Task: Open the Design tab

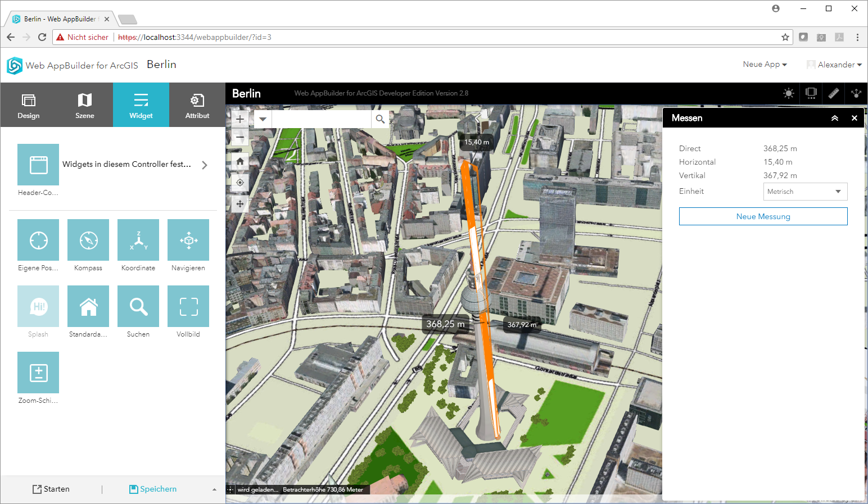Action: click(x=29, y=105)
